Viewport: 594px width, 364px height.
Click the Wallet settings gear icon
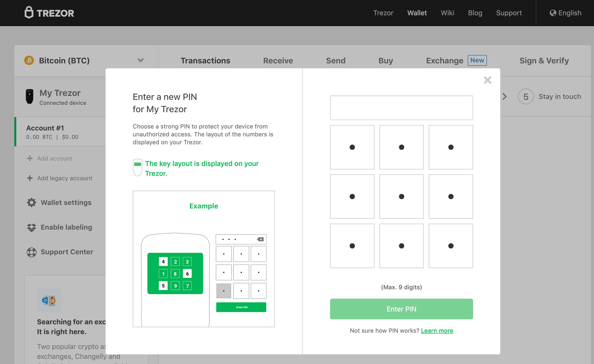coord(32,202)
